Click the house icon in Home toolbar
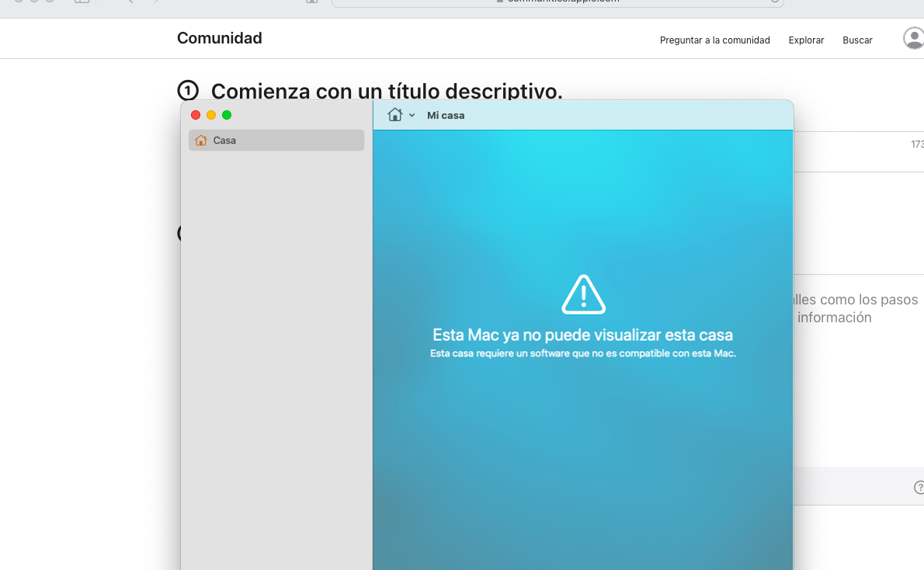 pos(394,115)
